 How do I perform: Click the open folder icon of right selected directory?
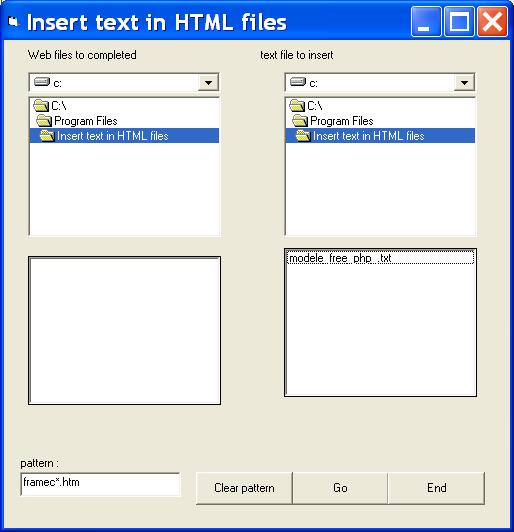(303, 136)
